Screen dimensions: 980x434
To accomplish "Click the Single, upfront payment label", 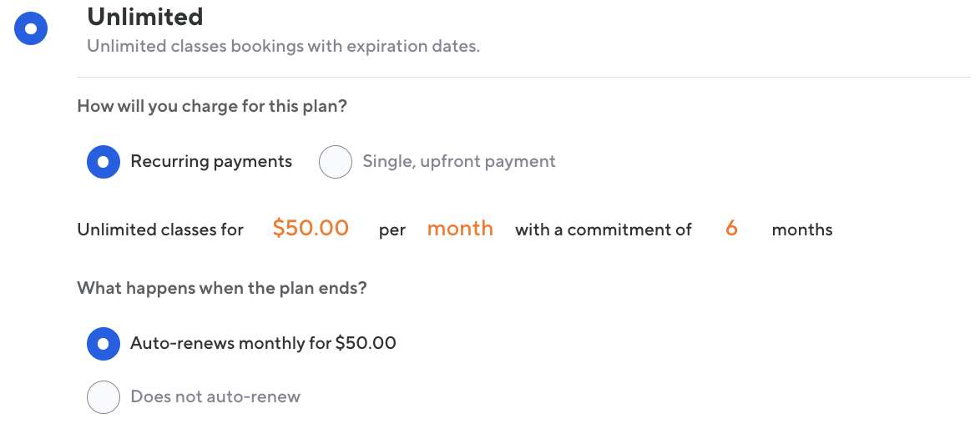I will (x=458, y=162).
